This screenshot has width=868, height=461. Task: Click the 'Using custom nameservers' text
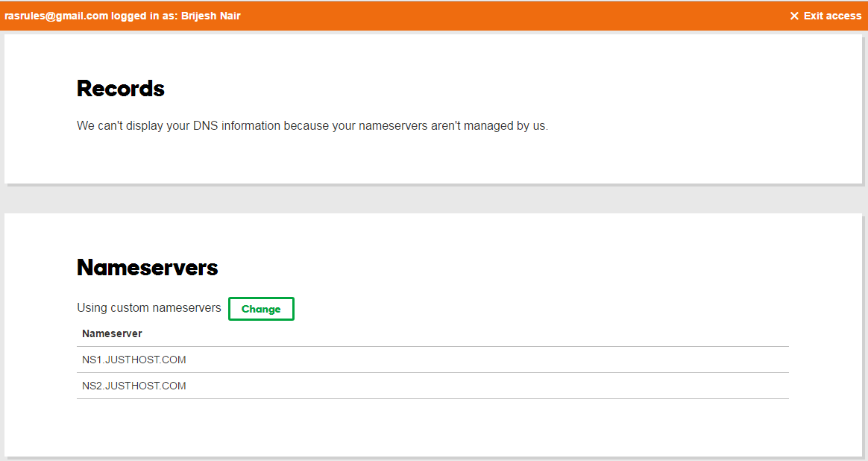pos(149,308)
